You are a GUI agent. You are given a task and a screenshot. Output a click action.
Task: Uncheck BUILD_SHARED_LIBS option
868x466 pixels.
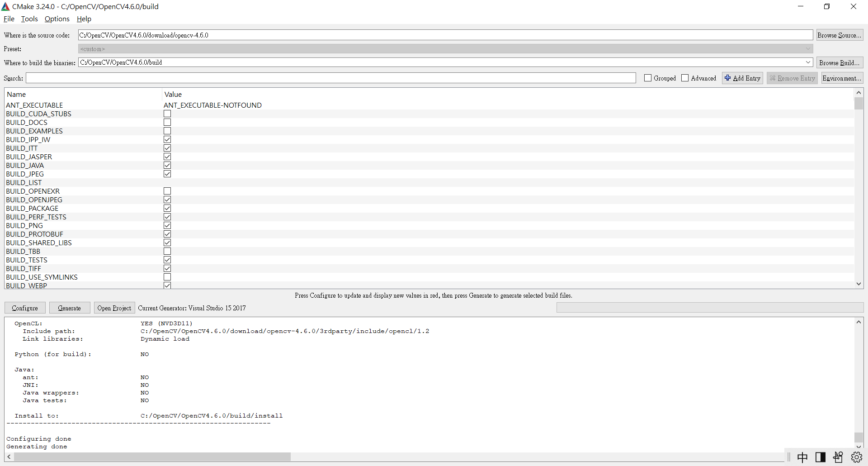tap(167, 243)
